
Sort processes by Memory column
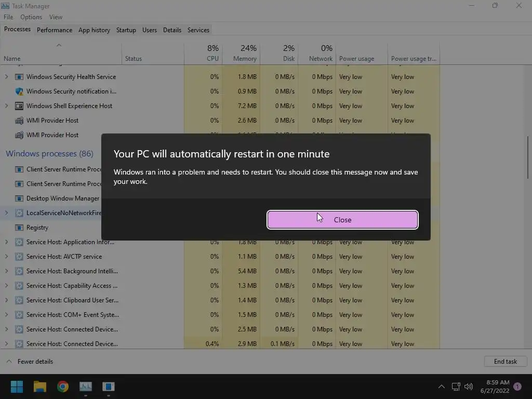click(x=241, y=54)
